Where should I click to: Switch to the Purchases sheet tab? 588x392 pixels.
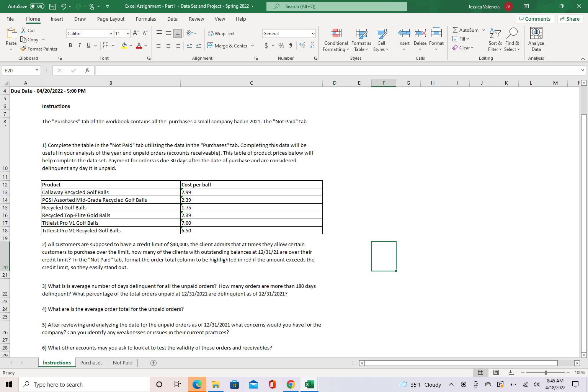[91, 363]
